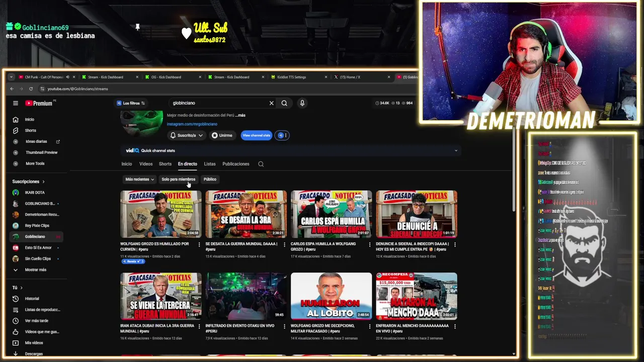Search within channel using tab magnifier
644x362 pixels.
click(261, 164)
